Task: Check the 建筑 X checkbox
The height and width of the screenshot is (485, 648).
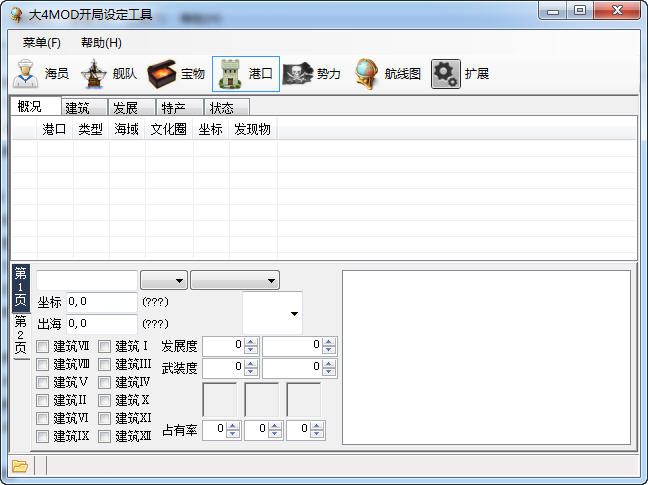Action: pyautogui.click(x=105, y=400)
